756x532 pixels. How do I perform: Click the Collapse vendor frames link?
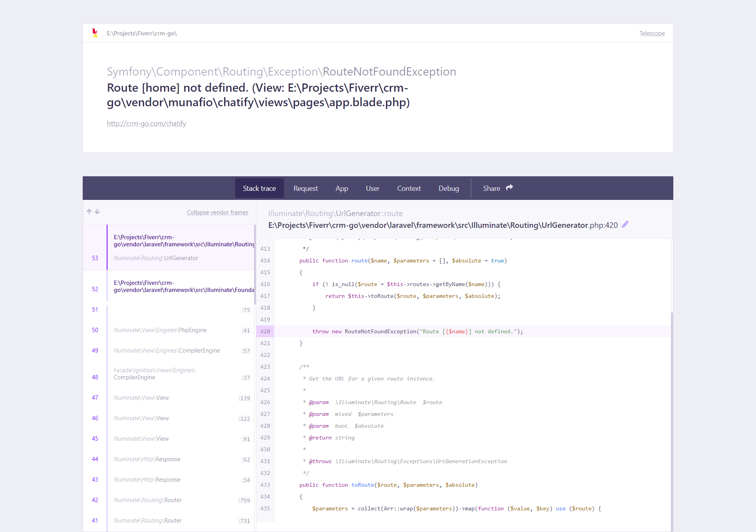tap(217, 212)
